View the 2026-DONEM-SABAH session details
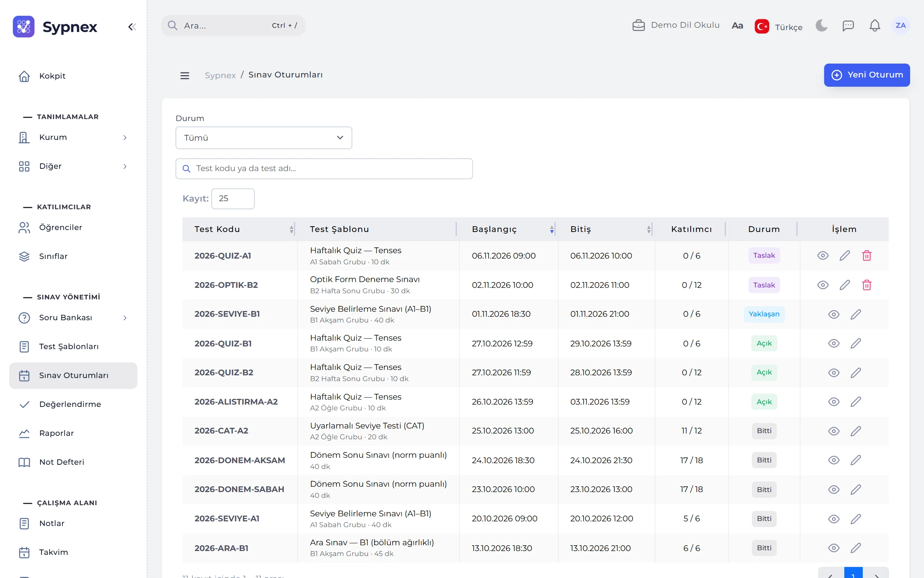 (x=834, y=489)
